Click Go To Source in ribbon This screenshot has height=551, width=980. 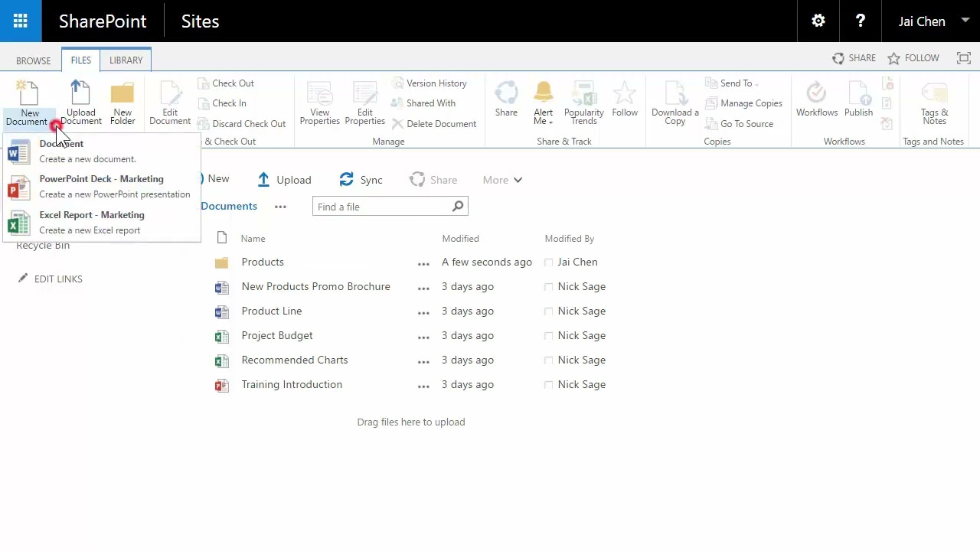tap(739, 124)
